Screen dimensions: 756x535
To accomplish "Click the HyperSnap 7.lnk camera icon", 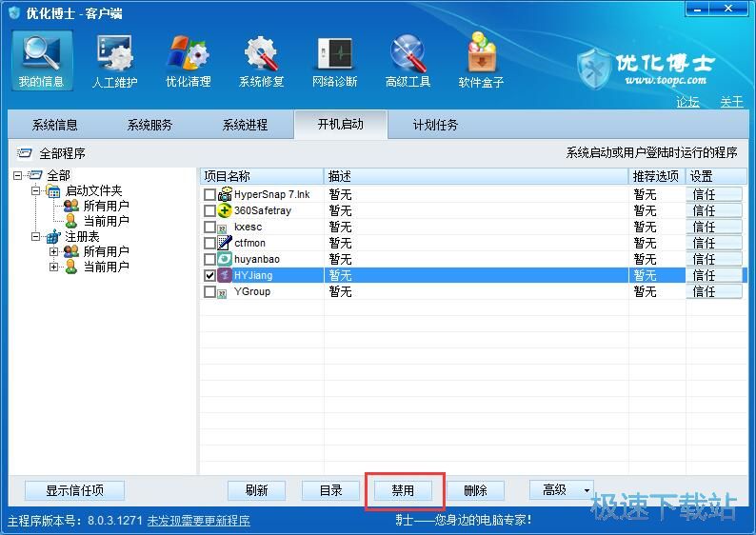I will click(225, 195).
